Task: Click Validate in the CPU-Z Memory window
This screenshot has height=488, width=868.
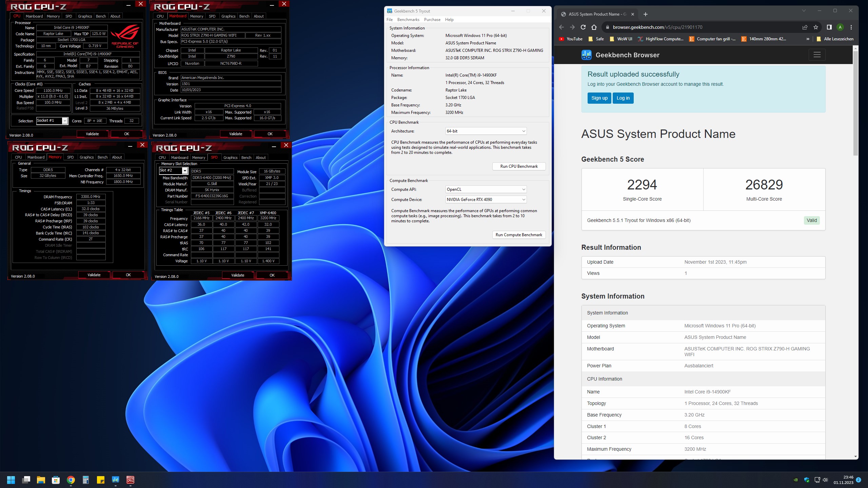Action: point(94,275)
